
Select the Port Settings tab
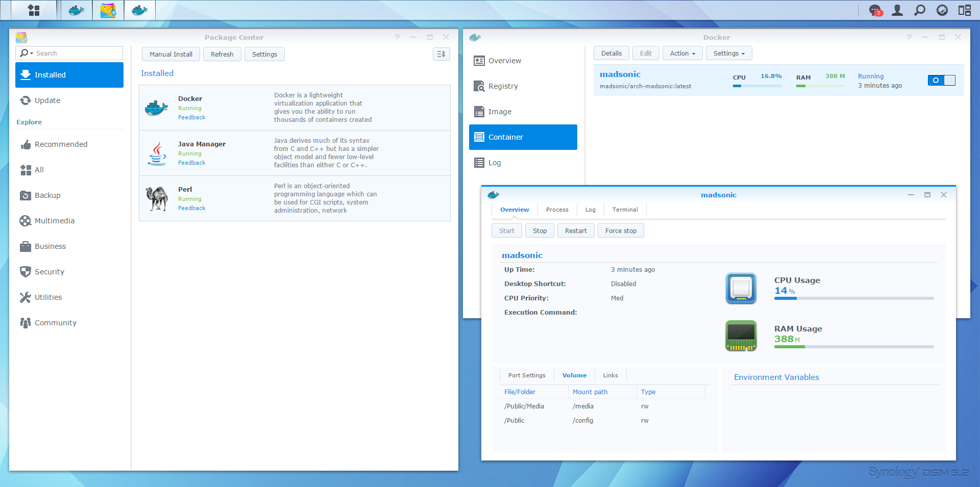tap(526, 375)
